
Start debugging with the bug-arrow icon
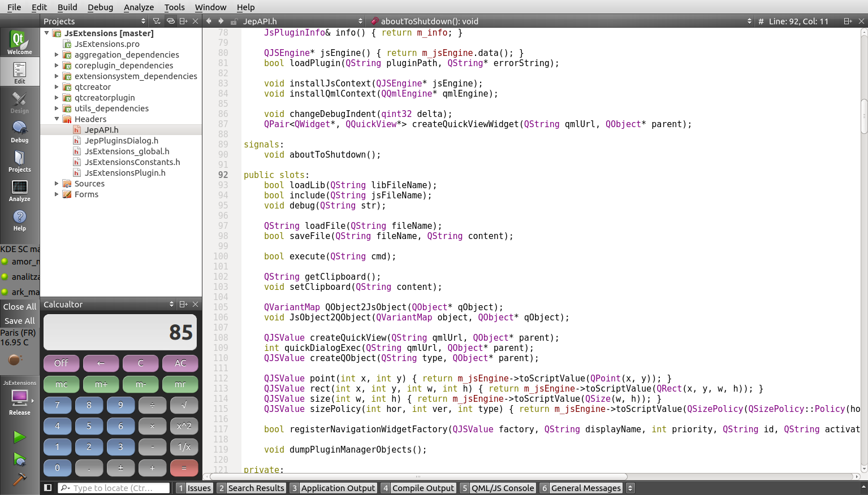19,459
